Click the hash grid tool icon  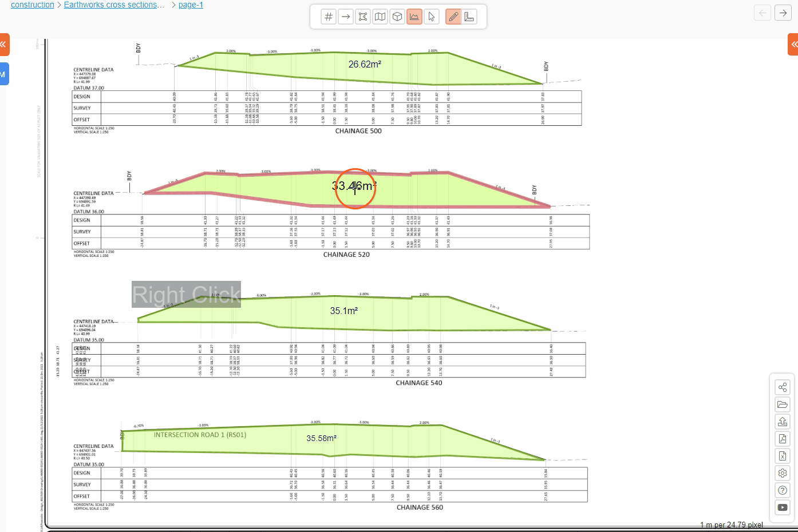329,17
